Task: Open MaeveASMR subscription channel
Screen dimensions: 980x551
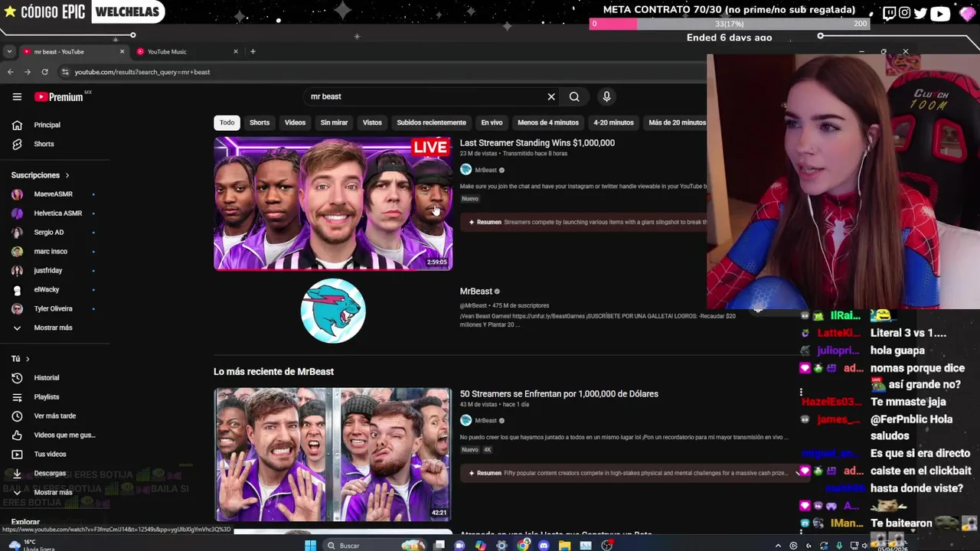Action: [54, 194]
